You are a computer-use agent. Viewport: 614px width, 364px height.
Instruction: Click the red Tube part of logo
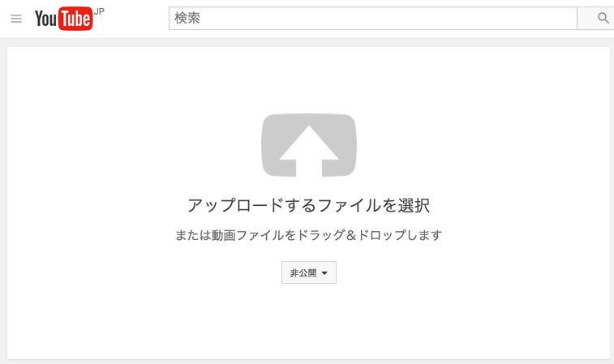(75, 19)
